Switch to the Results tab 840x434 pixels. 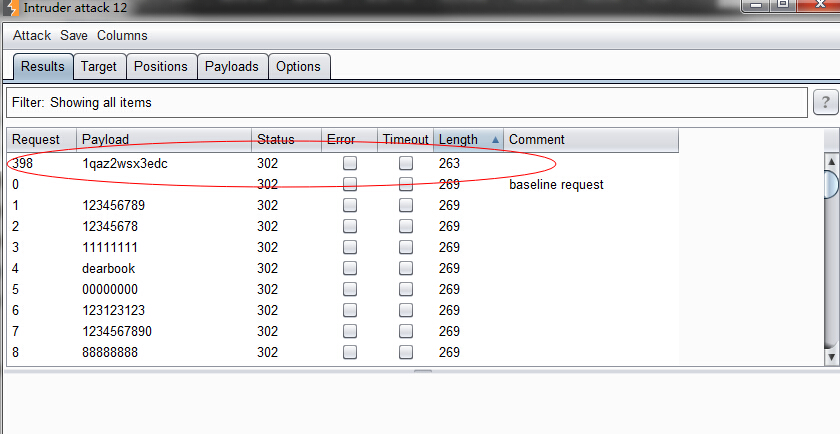[x=43, y=66]
